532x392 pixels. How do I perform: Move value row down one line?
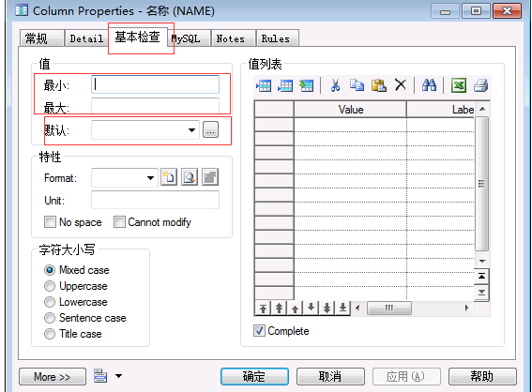(x=311, y=309)
